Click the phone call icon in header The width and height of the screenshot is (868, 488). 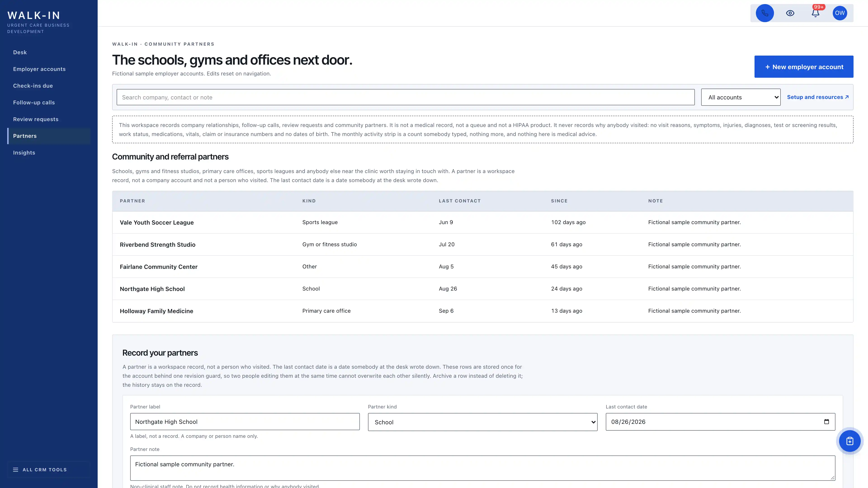point(764,13)
